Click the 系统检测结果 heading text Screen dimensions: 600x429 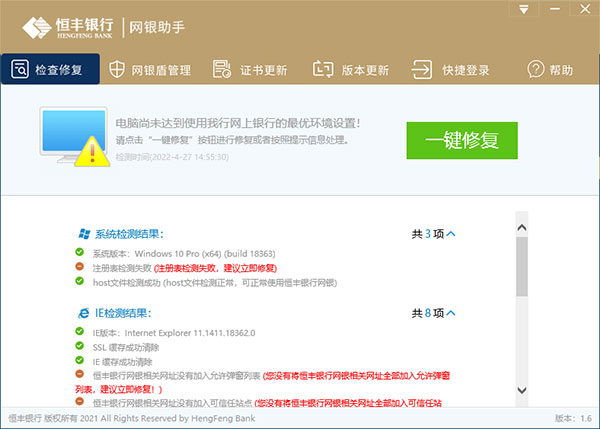tap(129, 234)
